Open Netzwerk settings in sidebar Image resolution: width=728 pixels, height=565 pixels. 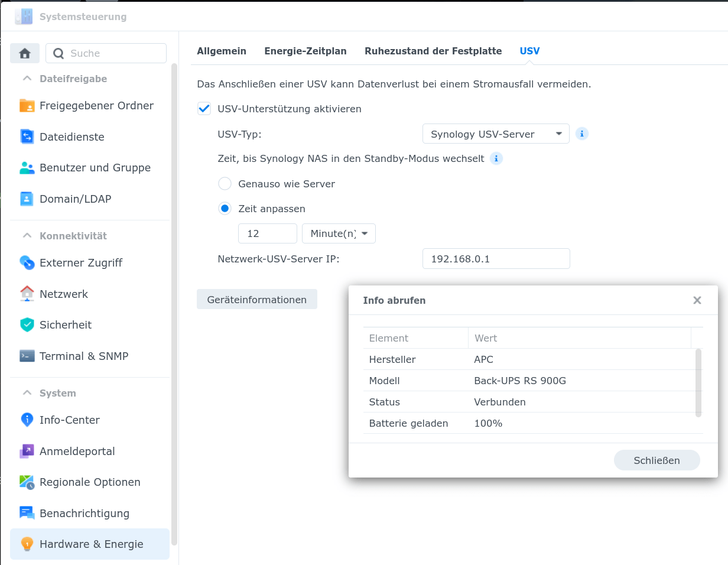pos(90,294)
